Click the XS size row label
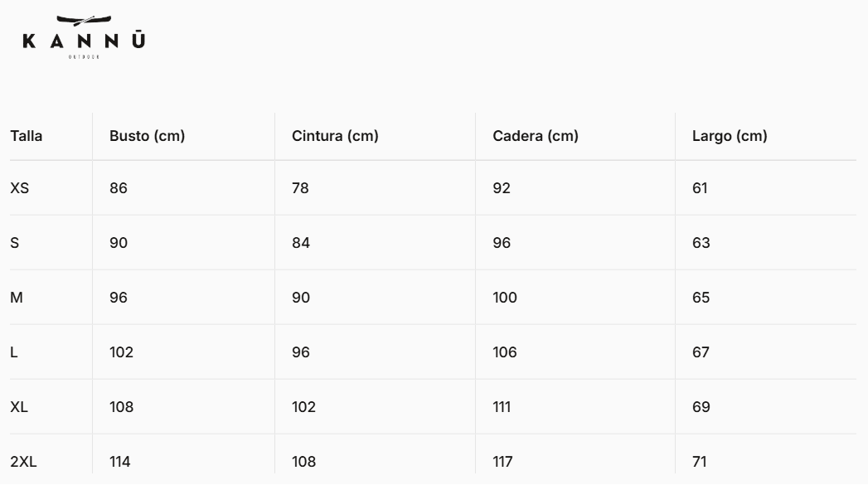The width and height of the screenshot is (868, 485). tap(20, 188)
